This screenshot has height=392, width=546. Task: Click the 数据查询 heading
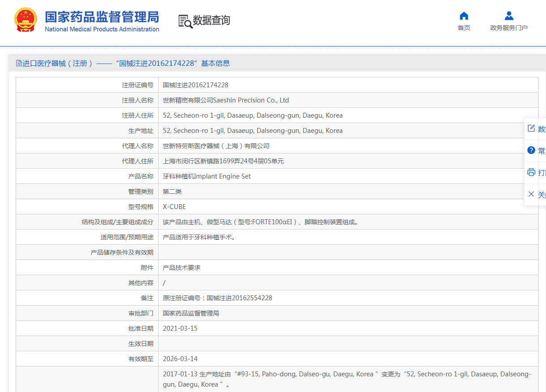pos(211,21)
